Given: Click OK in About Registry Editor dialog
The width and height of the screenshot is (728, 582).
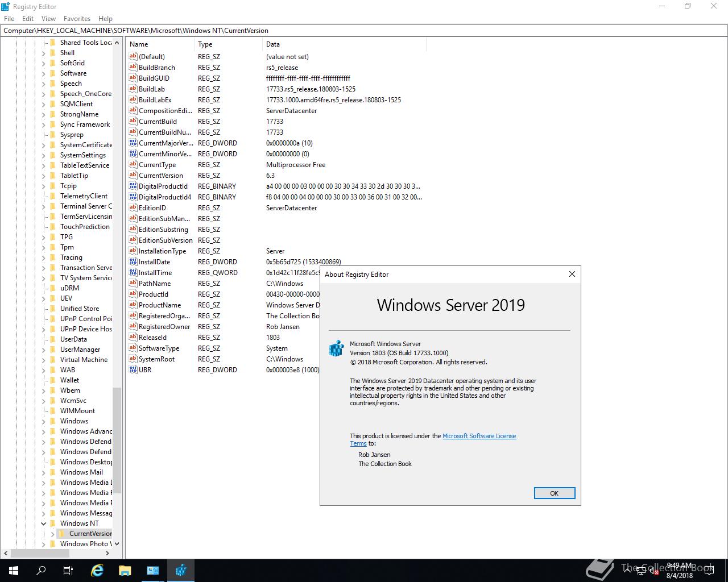Looking at the screenshot, I should 555,493.
